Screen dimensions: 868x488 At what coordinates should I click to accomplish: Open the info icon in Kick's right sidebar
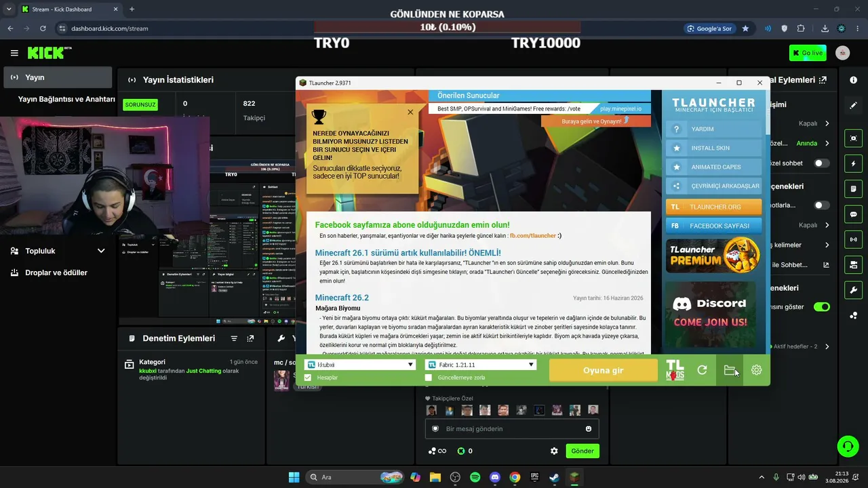click(x=853, y=80)
